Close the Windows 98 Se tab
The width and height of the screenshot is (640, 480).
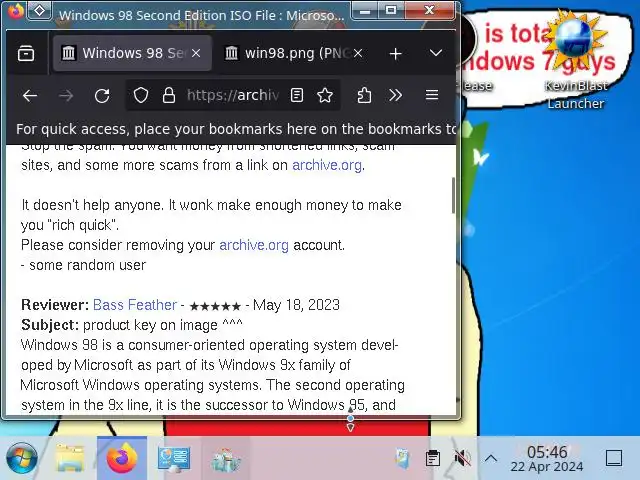[x=196, y=53]
